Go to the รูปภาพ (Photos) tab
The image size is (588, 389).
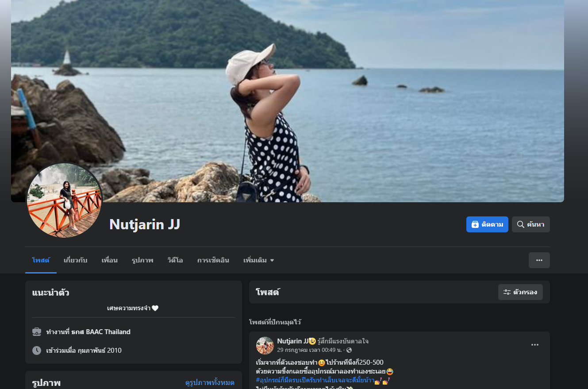click(x=142, y=260)
